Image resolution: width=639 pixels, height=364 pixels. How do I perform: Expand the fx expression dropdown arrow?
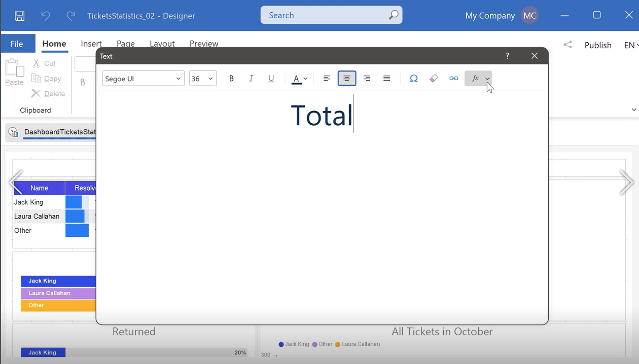(487, 79)
